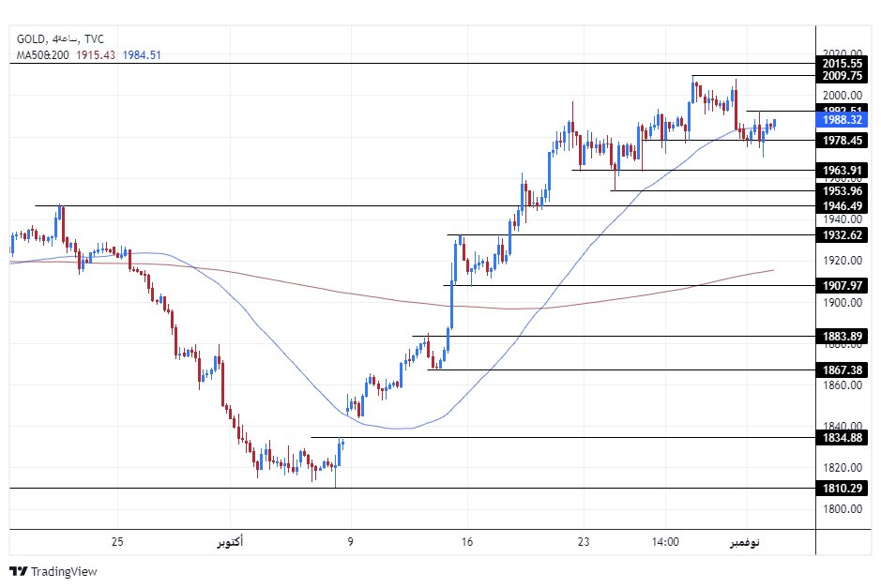Click the 1940.00 axis price label

coord(843,219)
